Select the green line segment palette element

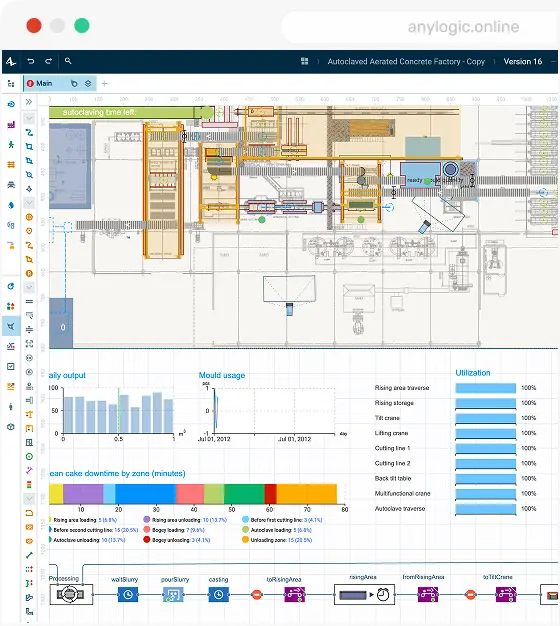29,555
